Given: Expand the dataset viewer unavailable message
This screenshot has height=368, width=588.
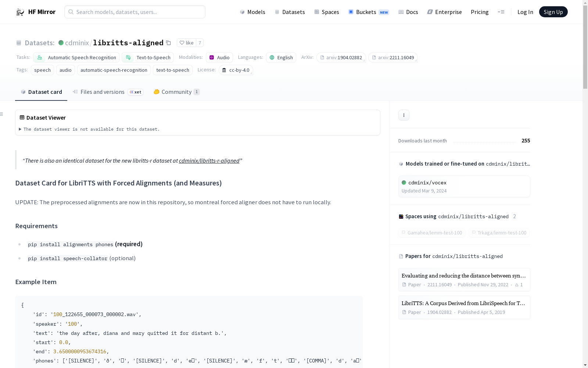Looking at the screenshot, I should (89, 129).
